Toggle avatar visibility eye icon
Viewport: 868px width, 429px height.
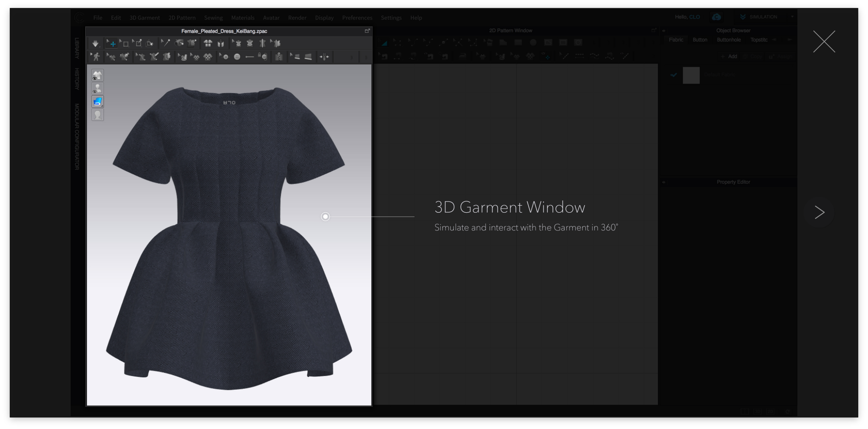pyautogui.click(x=98, y=88)
